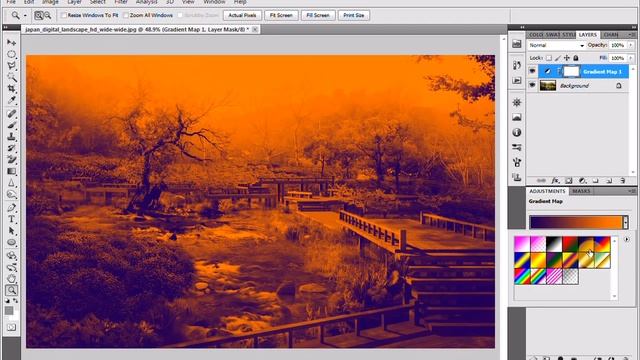Select the 3D Rotate tool
Image resolution: width=640 pixels, height=360 pixels.
11,256
